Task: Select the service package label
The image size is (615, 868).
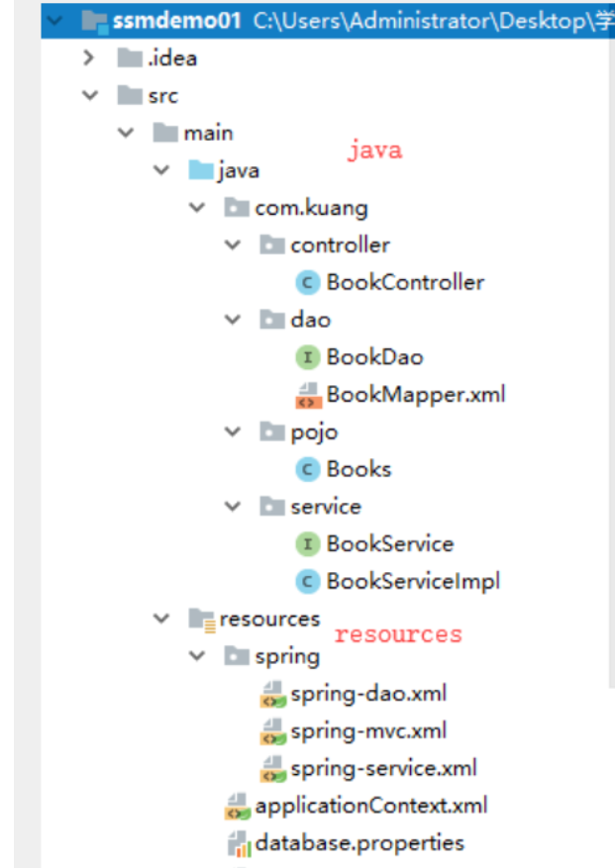Action: (326, 507)
